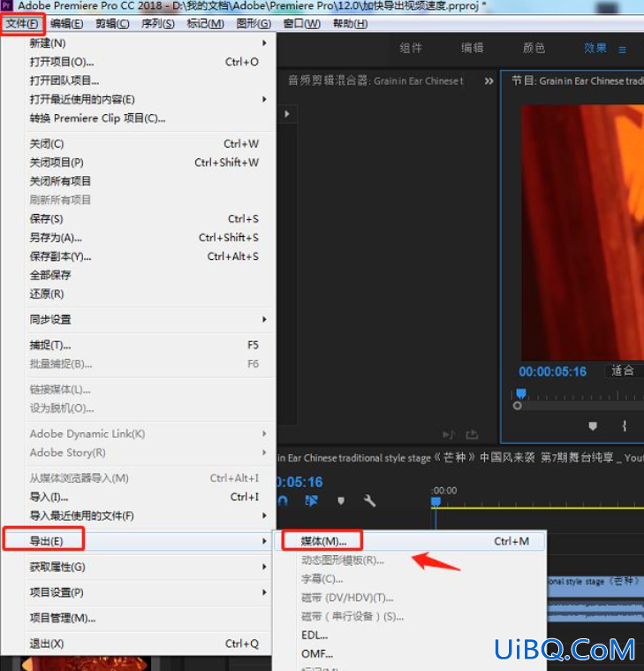
Task: Open the 帮助(H) menu
Action: tap(350, 24)
